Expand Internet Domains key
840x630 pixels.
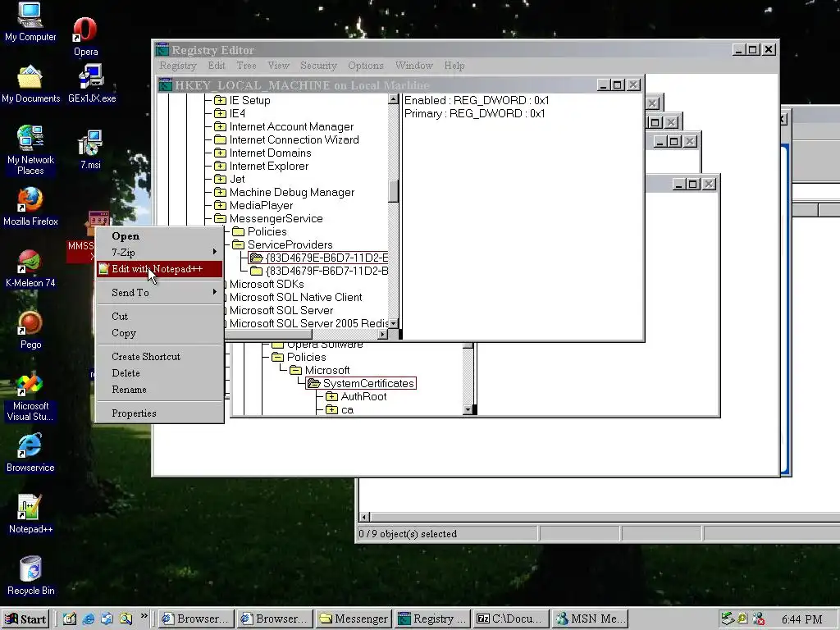220,153
